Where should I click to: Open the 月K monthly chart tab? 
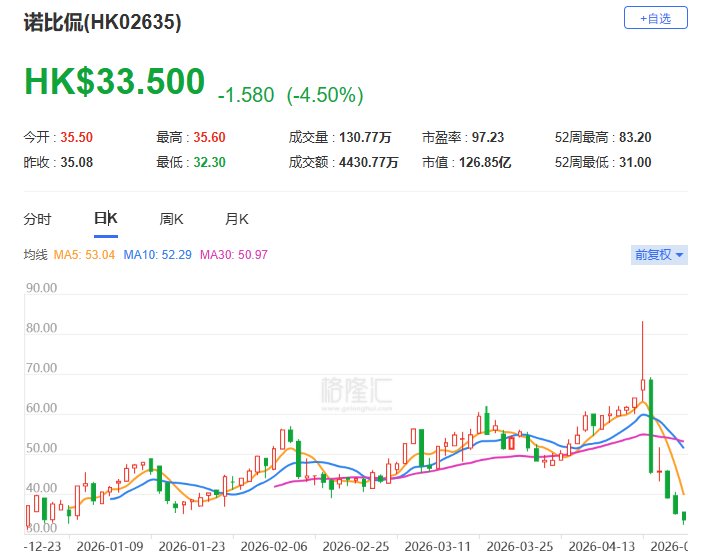coord(237,219)
